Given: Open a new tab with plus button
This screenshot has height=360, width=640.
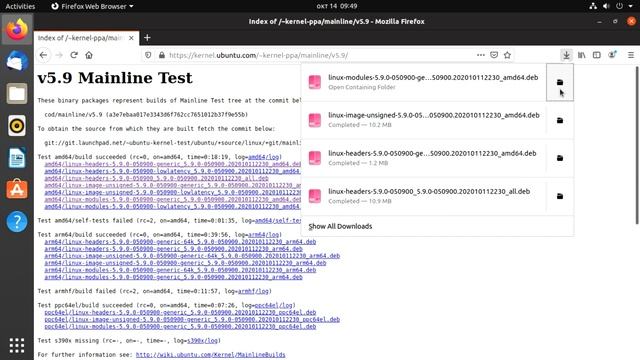Looking at the screenshot, I should 147,38.
